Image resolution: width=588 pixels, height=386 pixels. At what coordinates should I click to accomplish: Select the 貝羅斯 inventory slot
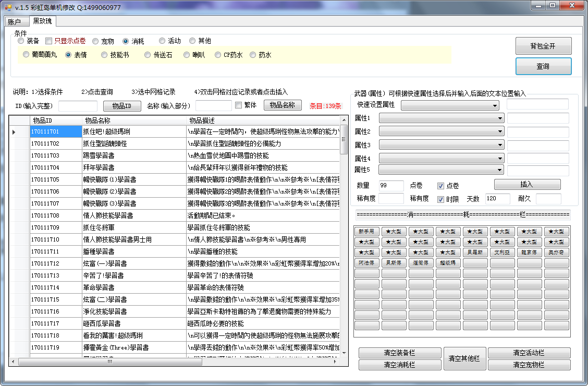475,252
